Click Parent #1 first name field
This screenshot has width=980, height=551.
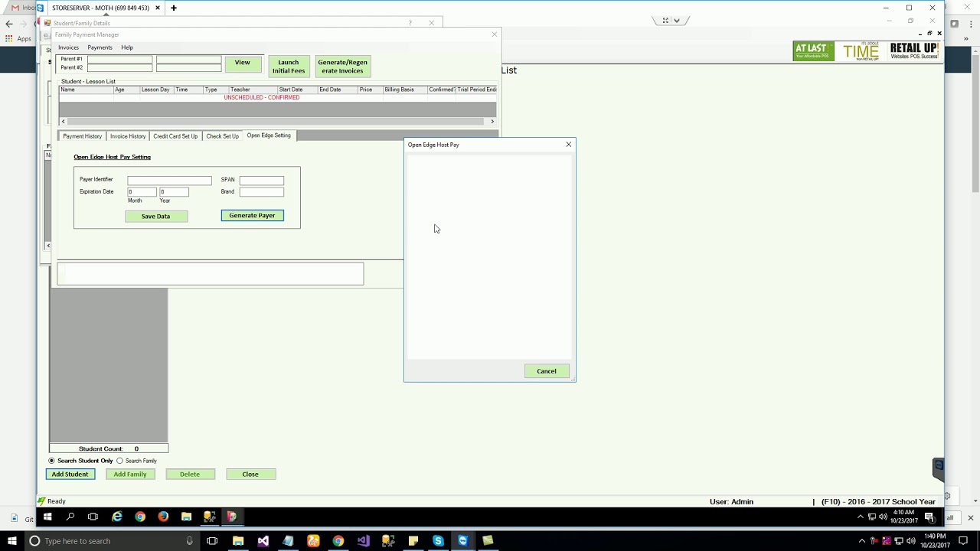(x=119, y=60)
